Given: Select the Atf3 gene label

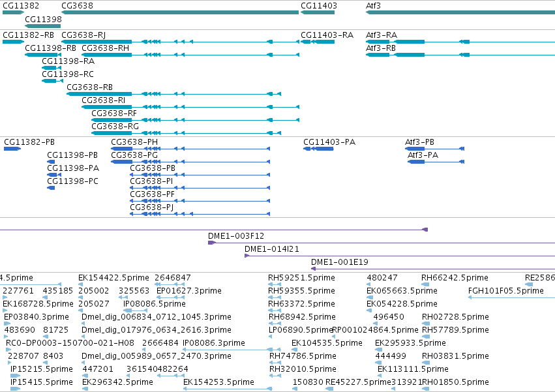Looking at the screenshot, I should pos(373,6).
